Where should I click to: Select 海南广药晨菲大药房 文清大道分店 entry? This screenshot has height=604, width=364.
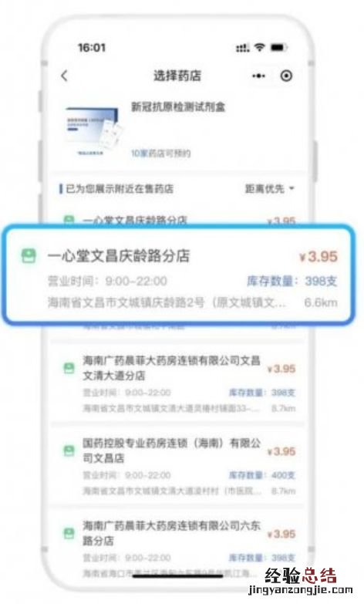pyautogui.click(x=178, y=383)
